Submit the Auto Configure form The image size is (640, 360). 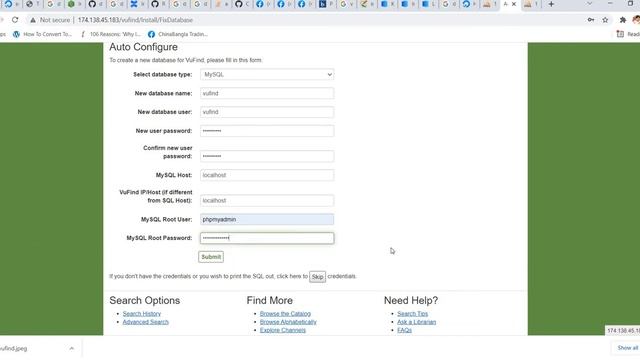click(211, 257)
